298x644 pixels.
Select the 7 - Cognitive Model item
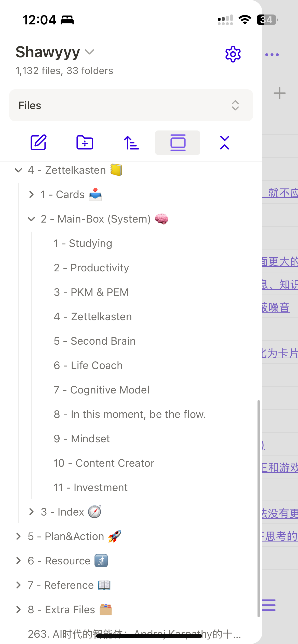pyautogui.click(x=102, y=390)
